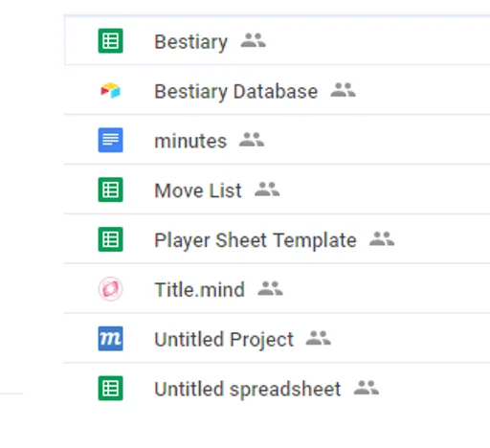This screenshot has height=448, width=490.
Task: Select the Bestiary file name
Action: [190, 42]
